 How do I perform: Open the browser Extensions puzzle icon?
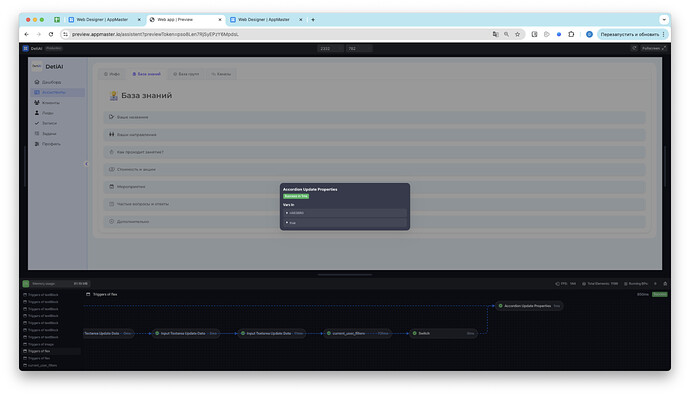[x=571, y=34]
